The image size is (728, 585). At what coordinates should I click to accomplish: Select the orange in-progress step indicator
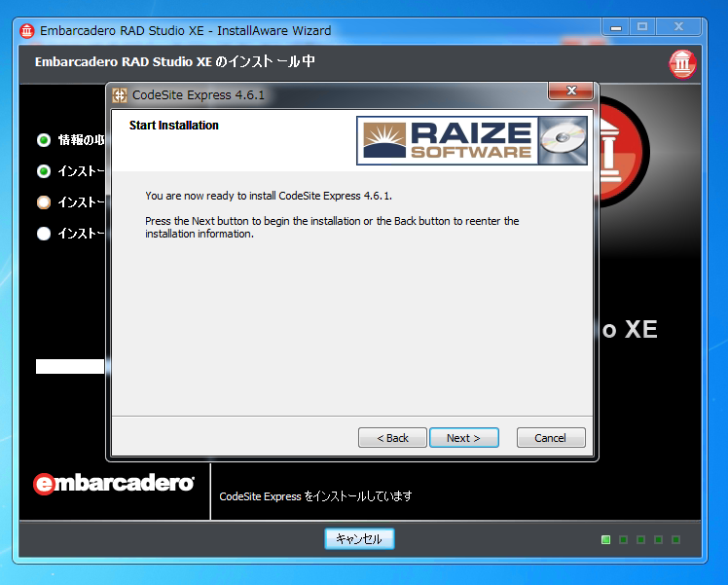point(44,202)
